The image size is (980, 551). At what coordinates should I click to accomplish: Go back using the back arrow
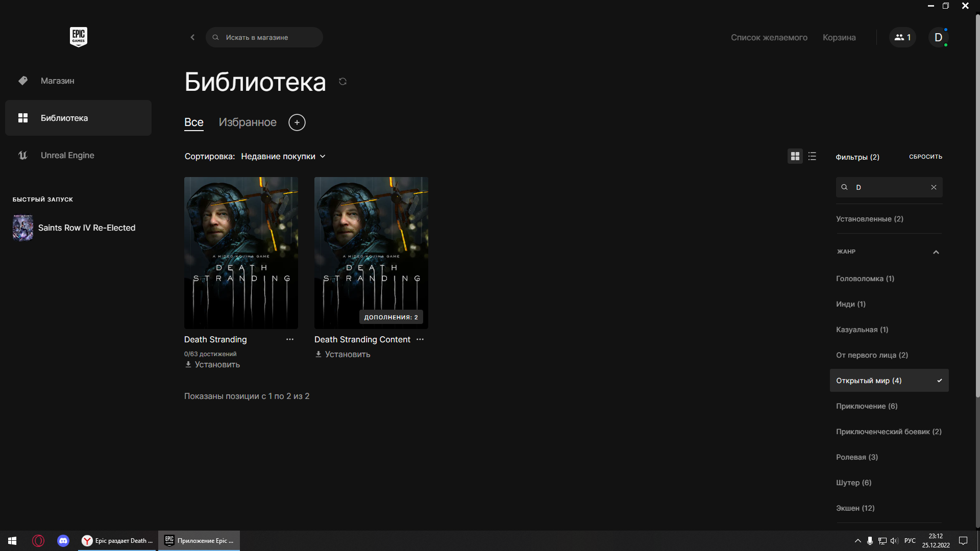pyautogui.click(x=192, y=37)
